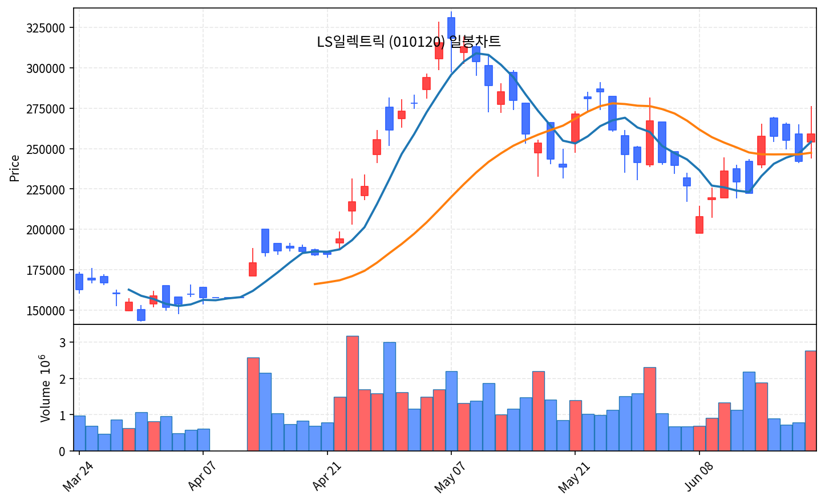Click the Price y-axis label
825x504 pixels.
pyautogui.click(x=15, y=168)
